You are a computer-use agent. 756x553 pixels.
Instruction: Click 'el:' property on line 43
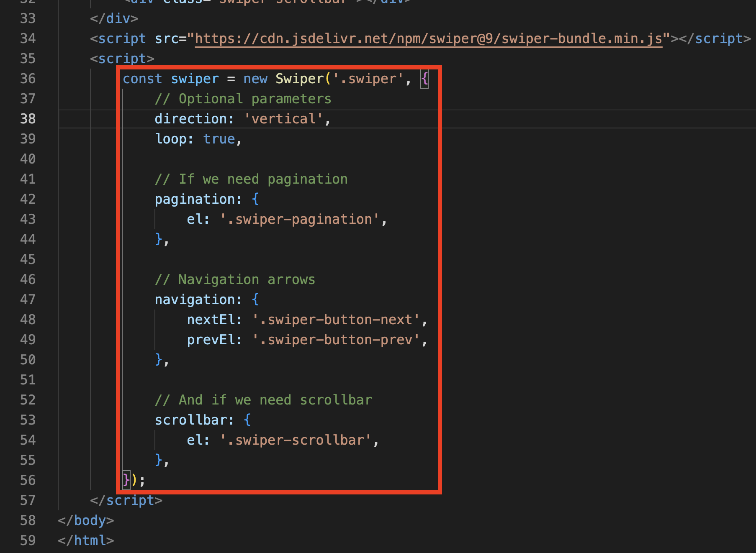click(x=198, y=219)
